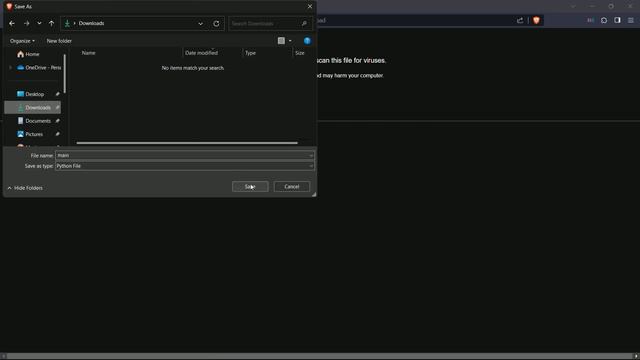Click the share icon in browser address bar

tap(520, 20)
